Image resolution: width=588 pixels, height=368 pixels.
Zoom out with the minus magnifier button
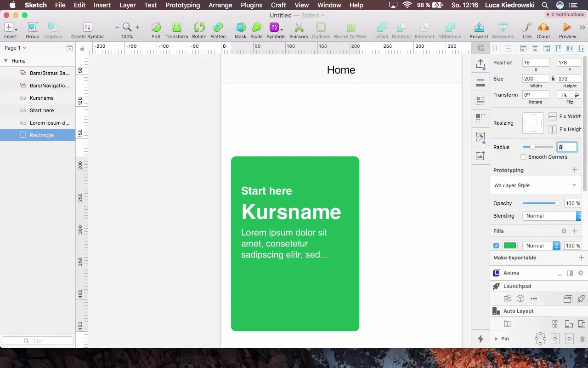(x=117, y=27)
